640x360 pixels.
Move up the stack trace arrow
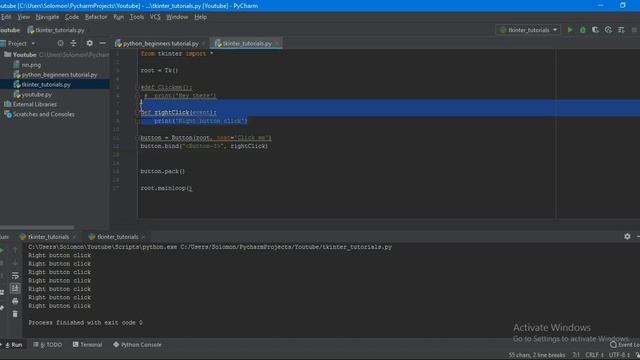click(15, 250)
